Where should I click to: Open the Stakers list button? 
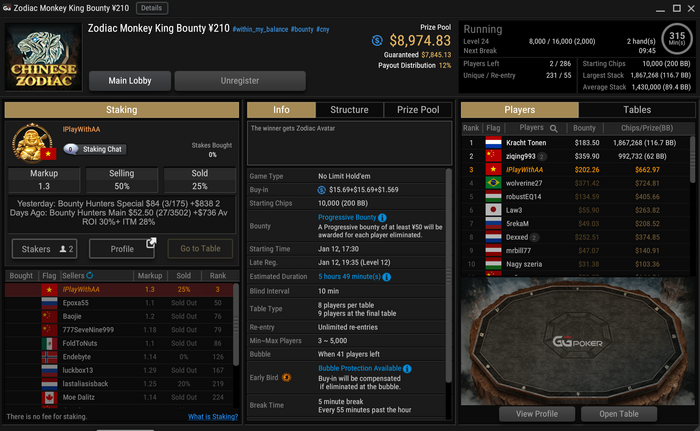click(44, 249)
